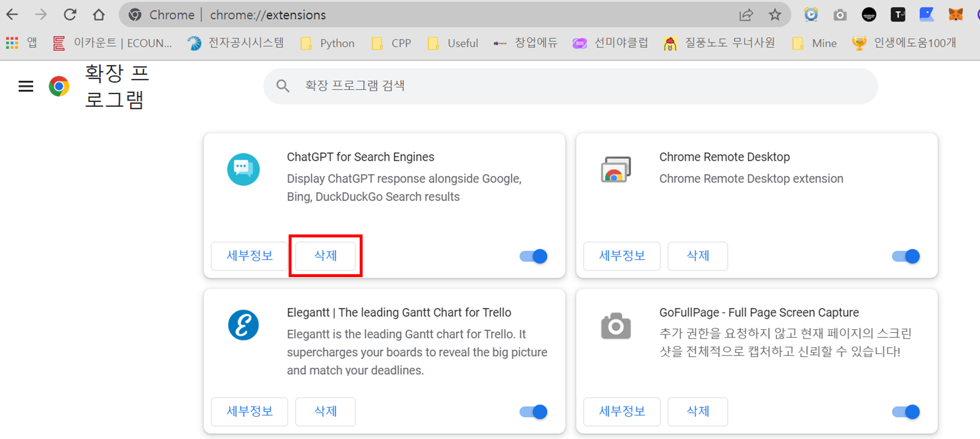The width and height of the screenshot is (980, 439).
Task: Click the Elegantt Gantt Chart for Trello title
Action: (399, 312)
